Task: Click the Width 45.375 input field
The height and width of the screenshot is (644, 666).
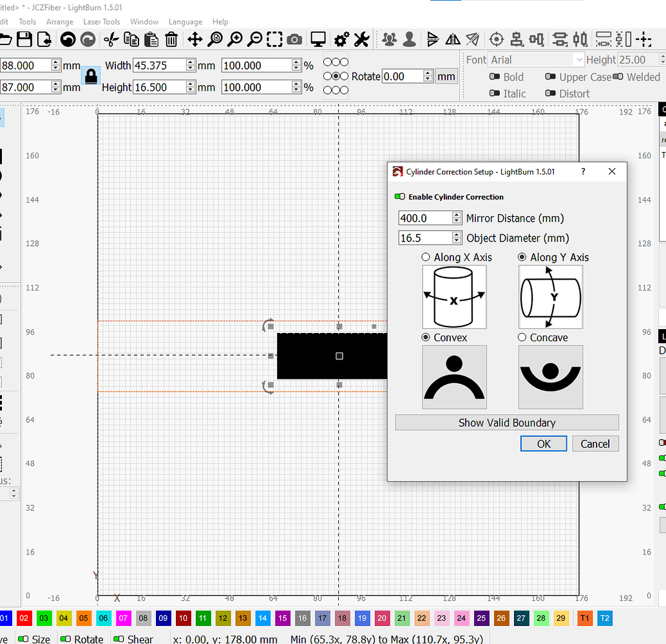Action: (160, 66)
